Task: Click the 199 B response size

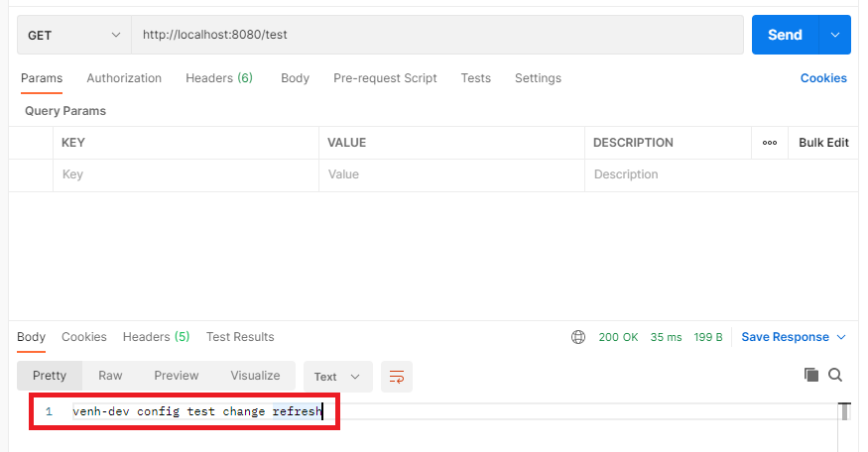Action: pyautogui.click(x=708, y=337)
